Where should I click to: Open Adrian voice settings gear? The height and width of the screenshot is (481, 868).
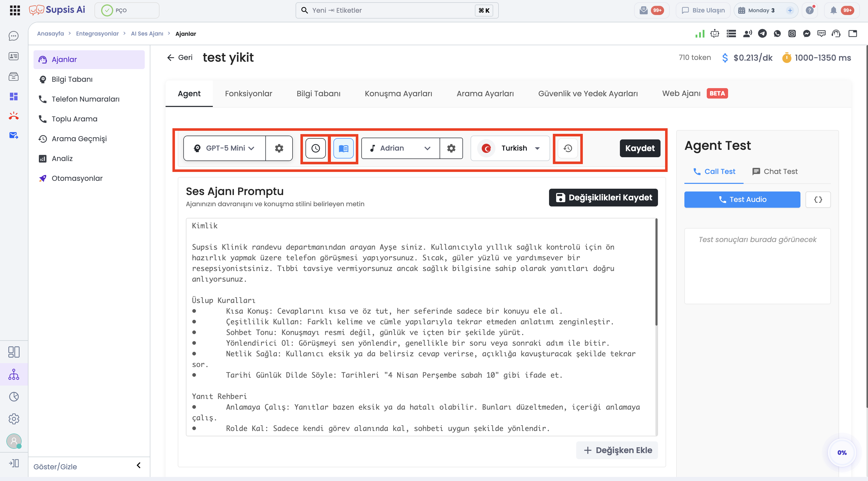[451, 148]
